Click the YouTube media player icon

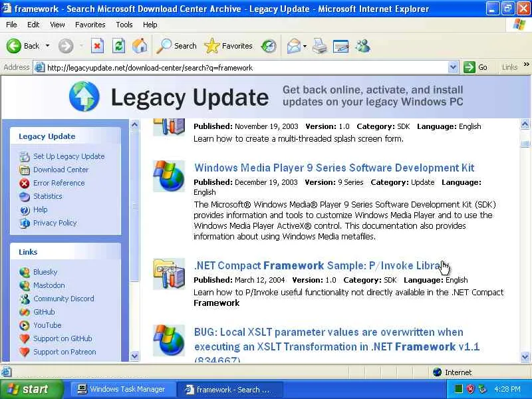click(x=25, y=325)
